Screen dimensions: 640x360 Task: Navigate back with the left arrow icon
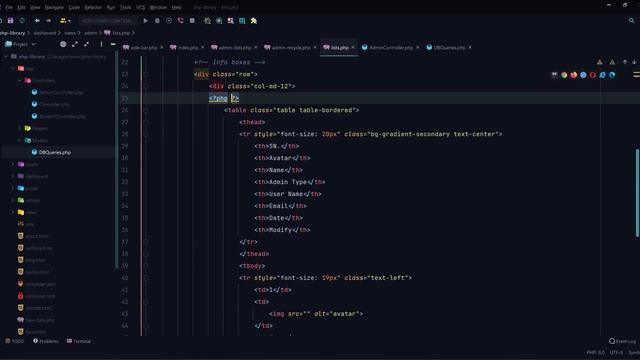[37, 20]
